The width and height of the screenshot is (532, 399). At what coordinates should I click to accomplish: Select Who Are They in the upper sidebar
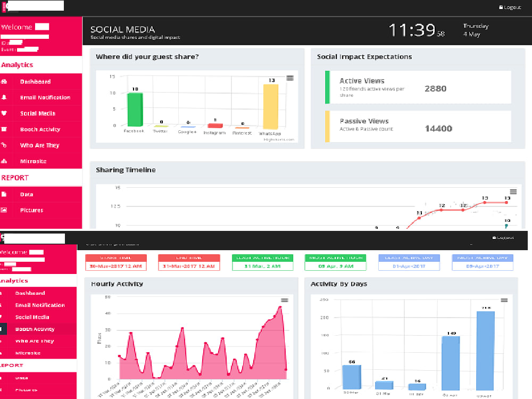[x=41, y=145]
